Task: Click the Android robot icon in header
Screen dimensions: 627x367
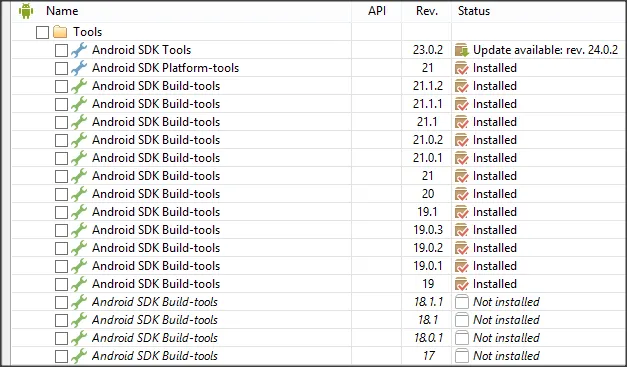Action: point(26,11)
